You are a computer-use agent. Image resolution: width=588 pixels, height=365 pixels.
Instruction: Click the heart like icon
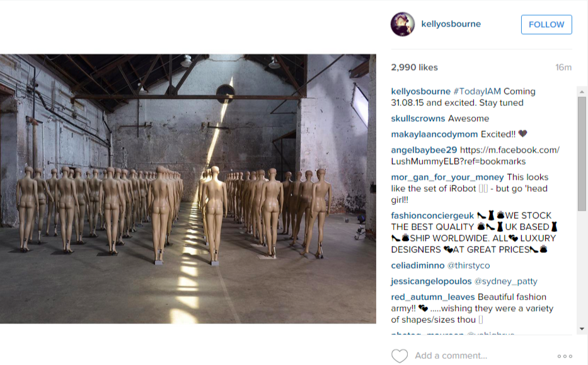[400, 356]
